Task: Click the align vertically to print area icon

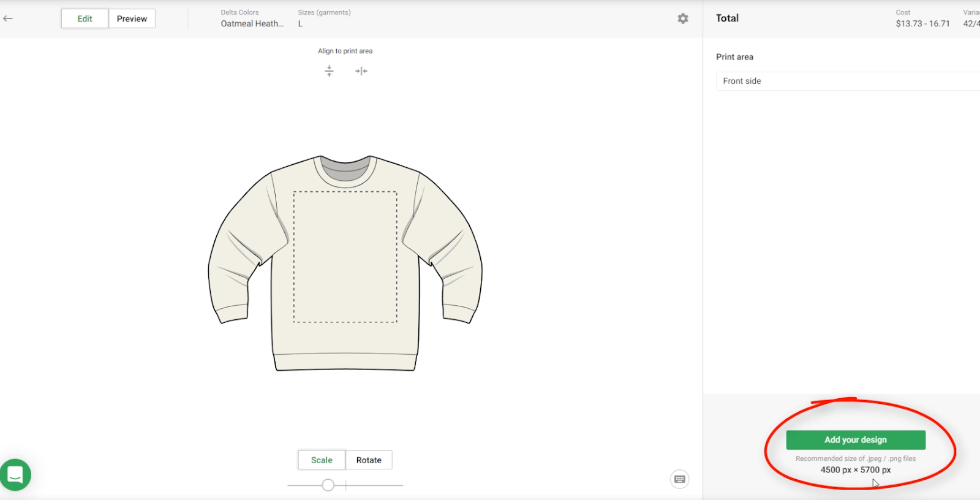Action: (329, 71)
